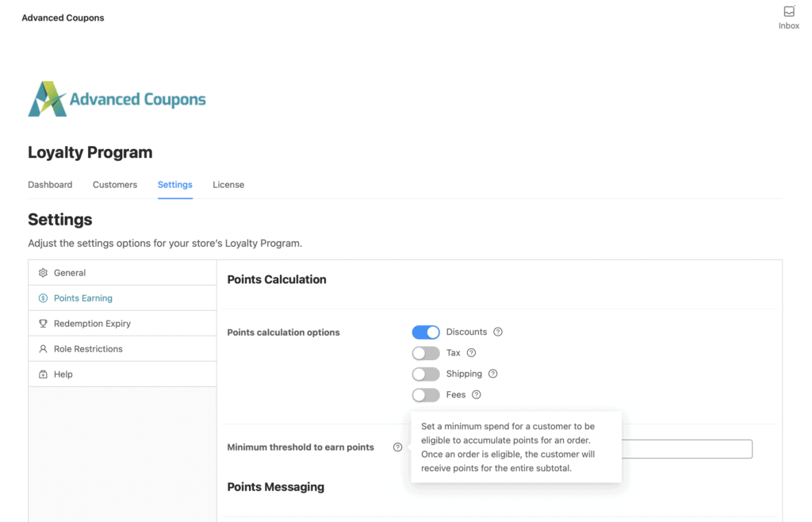Click the help icon next to Discounts
The image size is (812, 522).
click(x=498, y=332)
